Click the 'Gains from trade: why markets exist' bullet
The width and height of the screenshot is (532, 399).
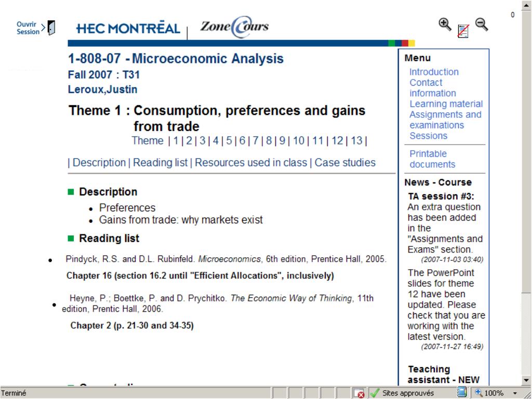[181, 220]
